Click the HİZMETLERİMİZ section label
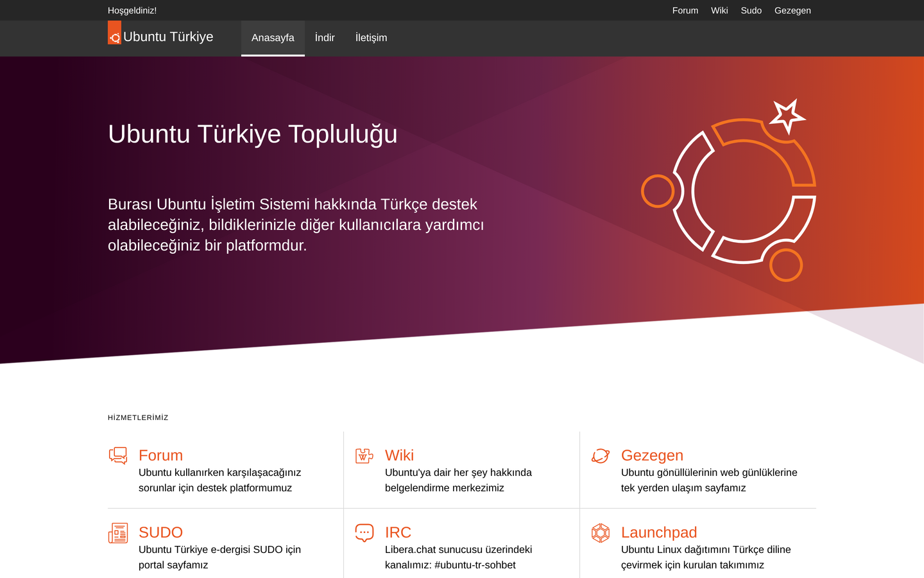The image size is (924, 578). pos(138,417)
